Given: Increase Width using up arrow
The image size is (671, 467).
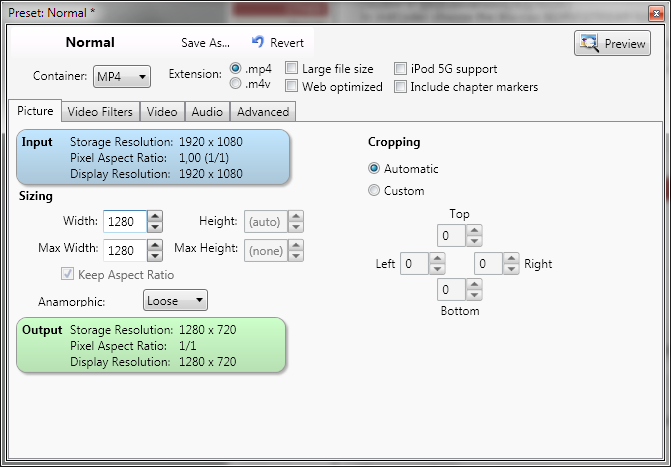Looking at the screenshot, I should [155, 216].
